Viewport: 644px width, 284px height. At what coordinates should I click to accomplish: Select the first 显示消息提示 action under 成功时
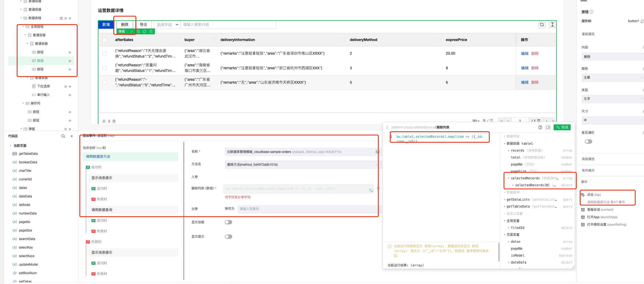[133, 178]
